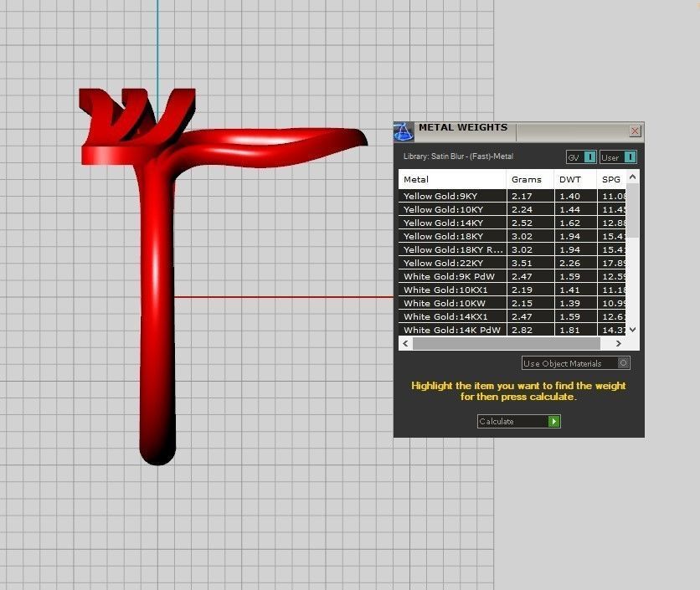Viewport: 700px width, 590px height.
Task: Select the White Gold:10KX1 row
Action: tap(512, 290)
